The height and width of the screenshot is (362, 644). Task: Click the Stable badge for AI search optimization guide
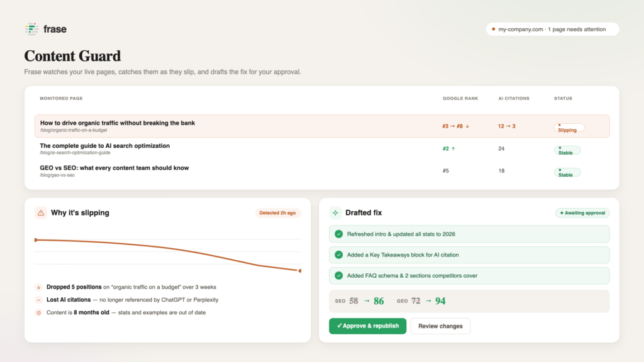(567, 151)
